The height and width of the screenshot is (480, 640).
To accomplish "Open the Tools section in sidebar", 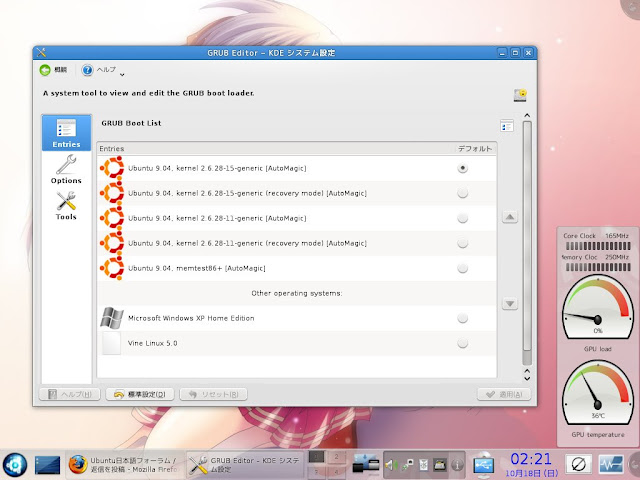I will point(66,206).
